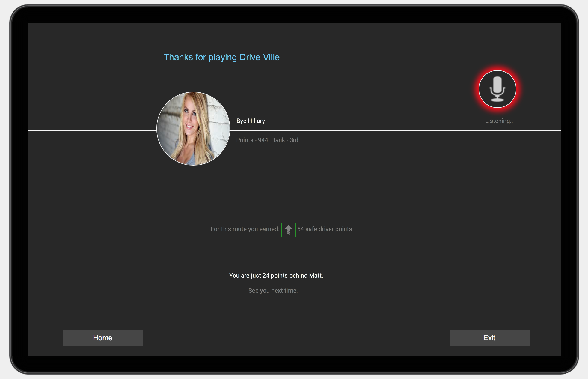Click the "944" points number
This screenshot has height=379, width=588.
[x=263, y=140]
